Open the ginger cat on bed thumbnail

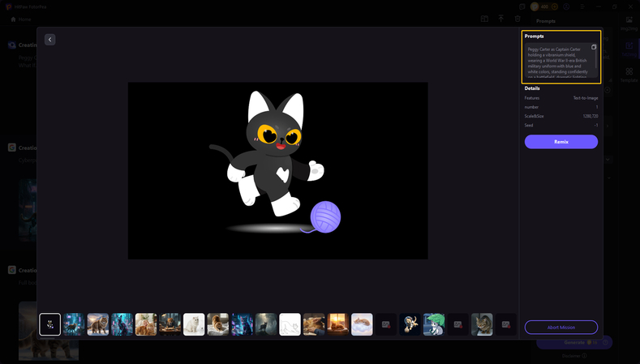coord(218,324)
